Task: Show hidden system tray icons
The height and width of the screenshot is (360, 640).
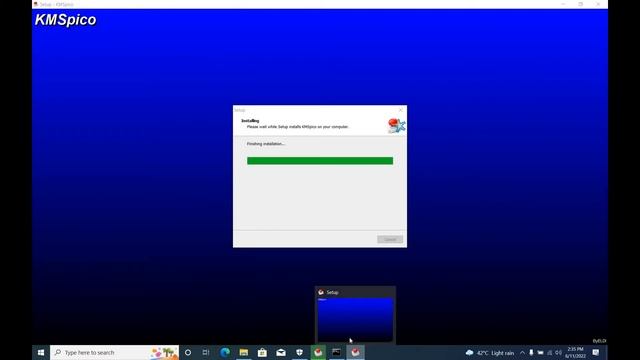Action: click(x=522, y=353)
